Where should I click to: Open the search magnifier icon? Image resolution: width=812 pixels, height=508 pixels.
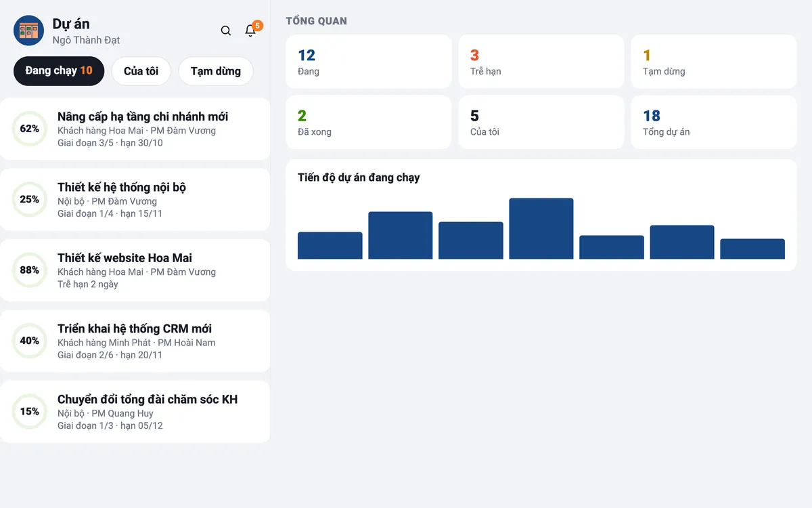point(226,30)
